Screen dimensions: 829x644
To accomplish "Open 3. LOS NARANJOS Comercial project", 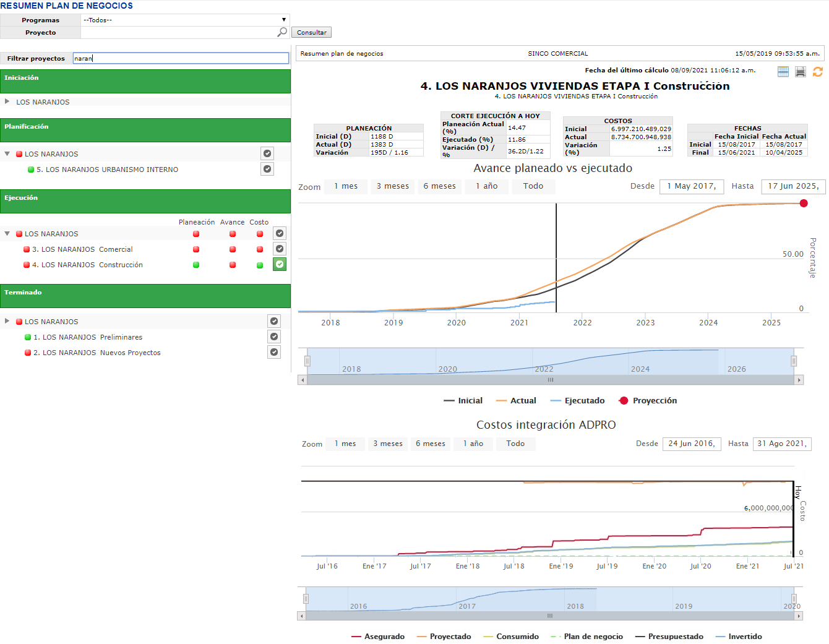I will coord(82,249).
